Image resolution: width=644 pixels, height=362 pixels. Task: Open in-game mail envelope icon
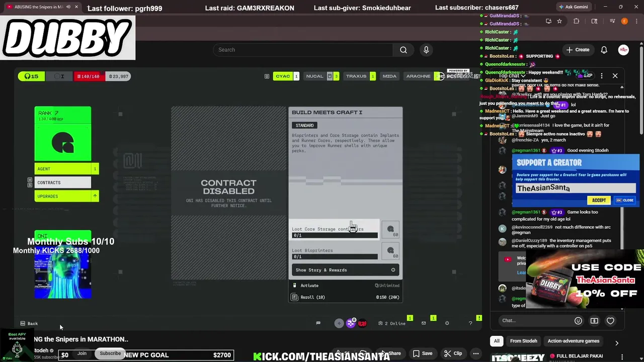[x=424, y=323]
